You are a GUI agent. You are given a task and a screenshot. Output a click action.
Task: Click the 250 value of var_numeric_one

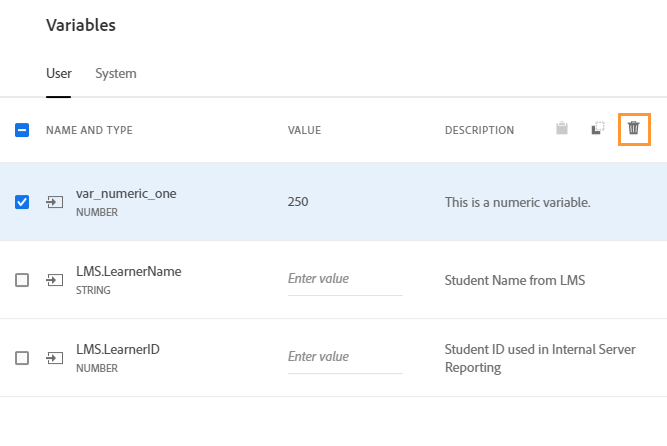(x=298, y=202)
